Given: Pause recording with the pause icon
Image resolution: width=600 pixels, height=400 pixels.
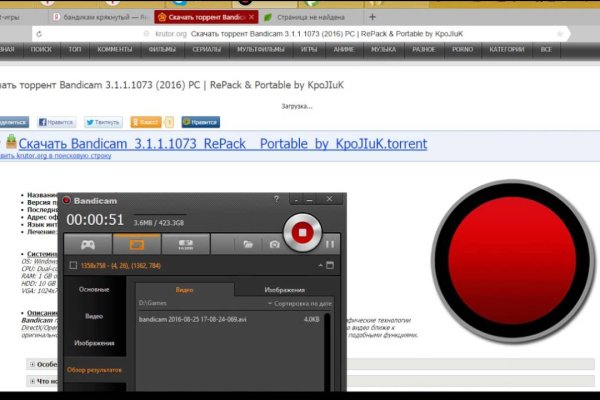Looking at the screenshot, I should coord(330,243).
